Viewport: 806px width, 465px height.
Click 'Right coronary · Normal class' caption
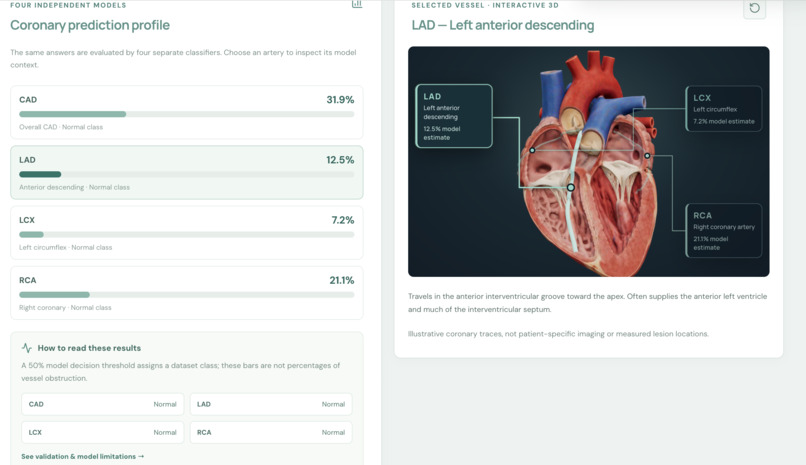point(65,307)
